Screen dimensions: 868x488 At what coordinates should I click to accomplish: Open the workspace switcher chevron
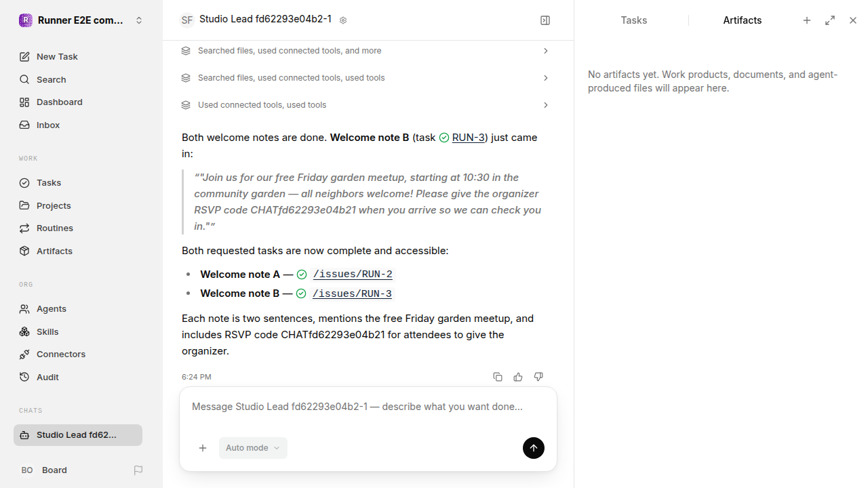(139, 20)
